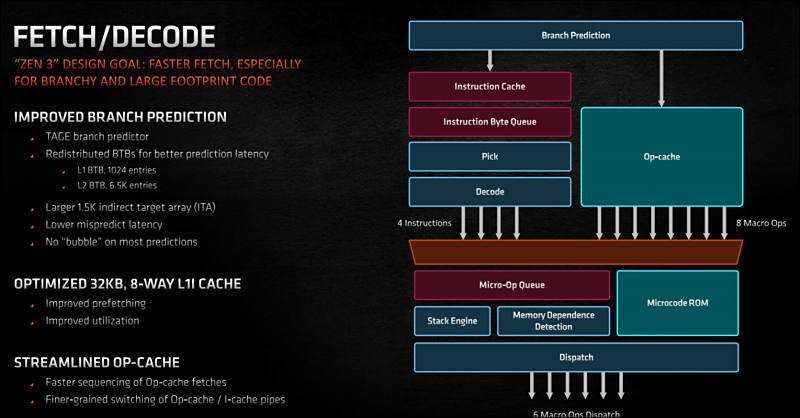Click the "Lower mispredict latency" bullet
This screenshot has width=800, height=418.
pos(104,225)
